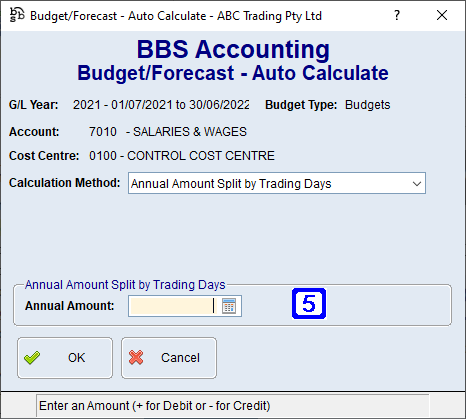Click the account number '7010'

[103, 132]
